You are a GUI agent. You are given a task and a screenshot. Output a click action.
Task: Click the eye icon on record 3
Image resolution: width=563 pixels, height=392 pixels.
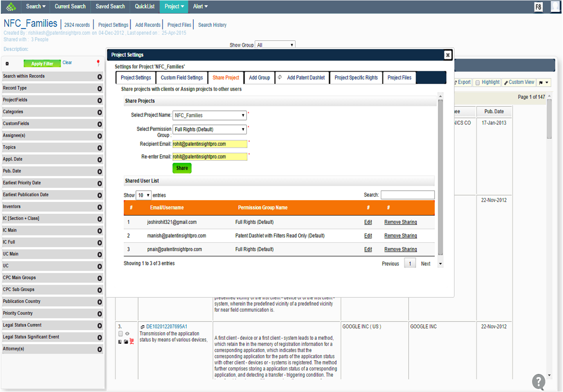click(127, 334)
